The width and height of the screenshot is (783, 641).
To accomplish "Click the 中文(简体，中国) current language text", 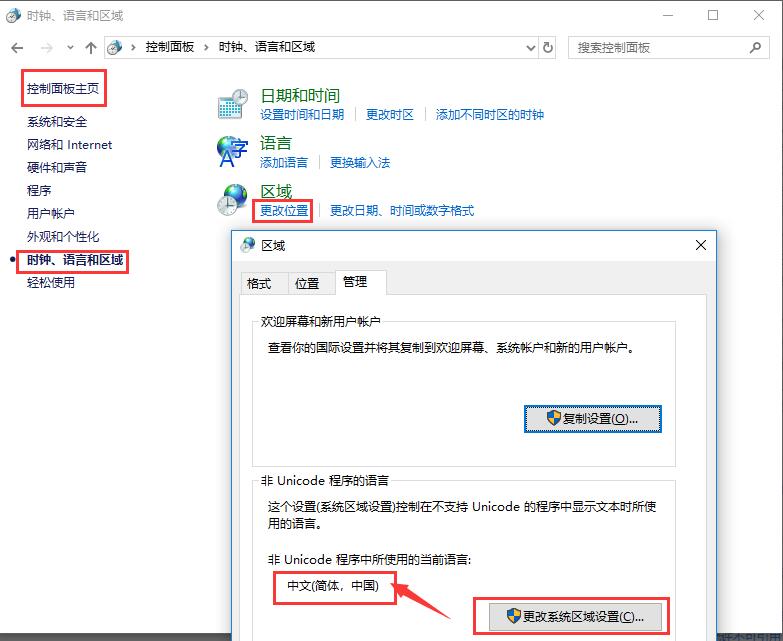I will [x=333, y=585].
